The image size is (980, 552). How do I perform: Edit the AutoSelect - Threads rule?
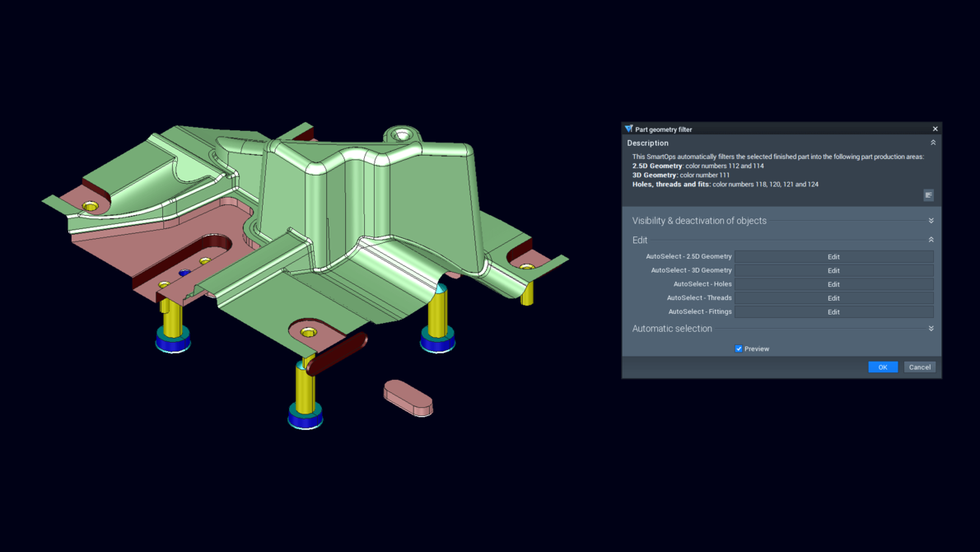coord(833,297)
